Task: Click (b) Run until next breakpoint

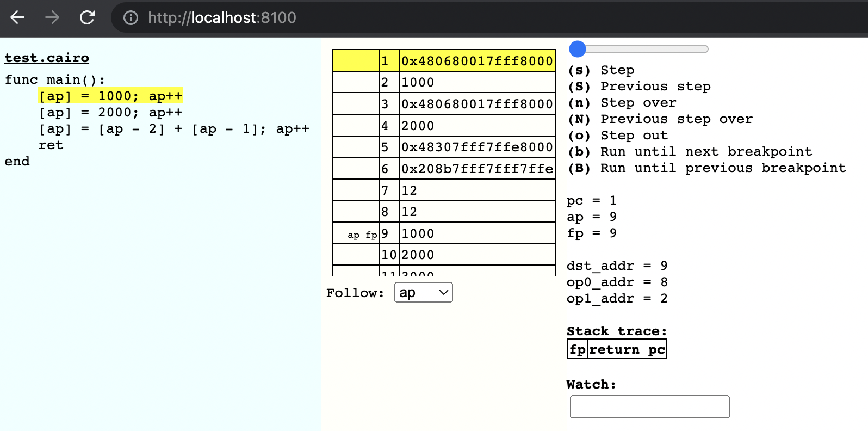Action: coord(690,152)
